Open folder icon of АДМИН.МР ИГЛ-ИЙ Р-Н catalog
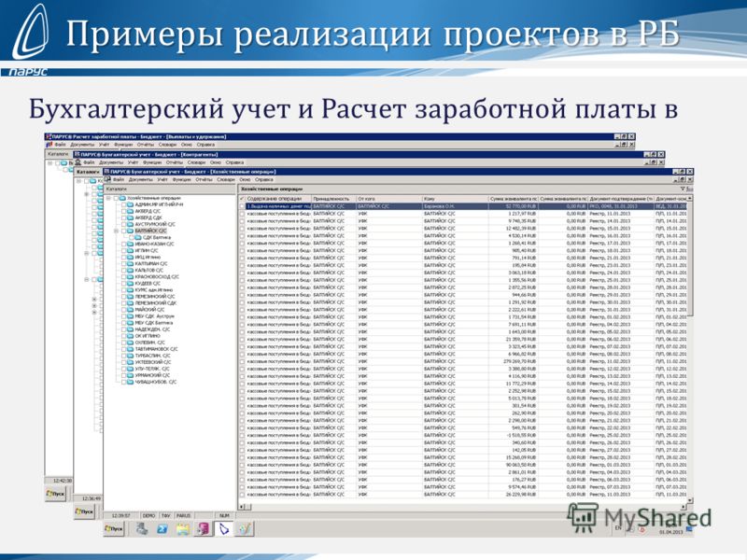 coord(131,204)
